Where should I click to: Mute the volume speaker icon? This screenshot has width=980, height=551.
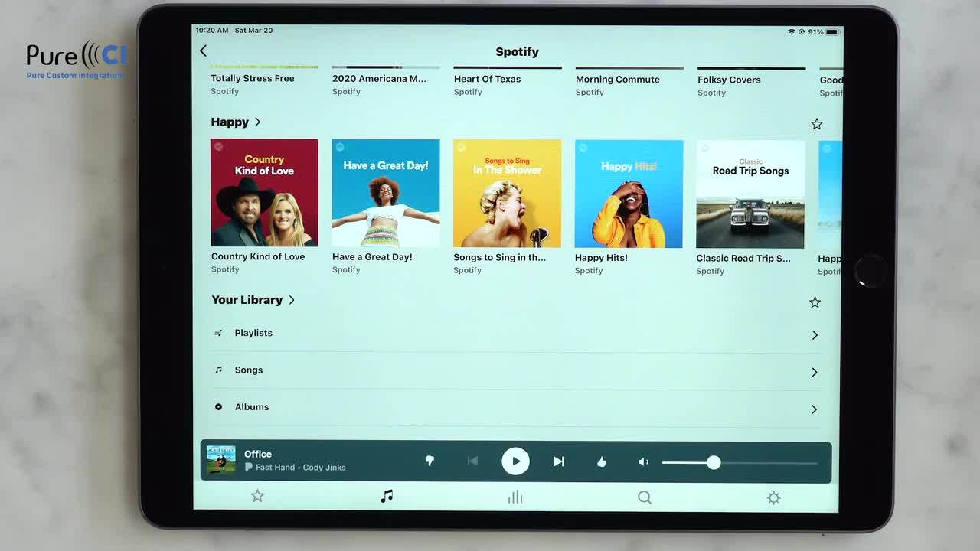coord(643,461)
